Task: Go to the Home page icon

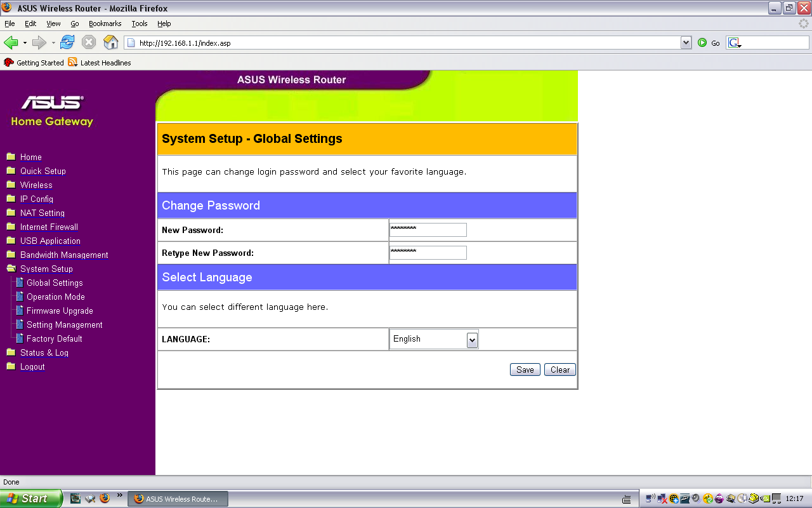Action: tap(111, 43)
